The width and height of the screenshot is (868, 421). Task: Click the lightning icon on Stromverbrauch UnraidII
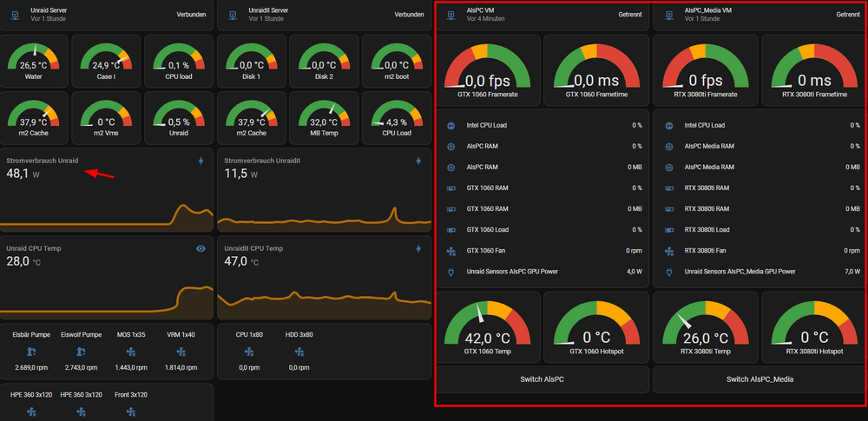pyautogui.click(x=418, y=161)
